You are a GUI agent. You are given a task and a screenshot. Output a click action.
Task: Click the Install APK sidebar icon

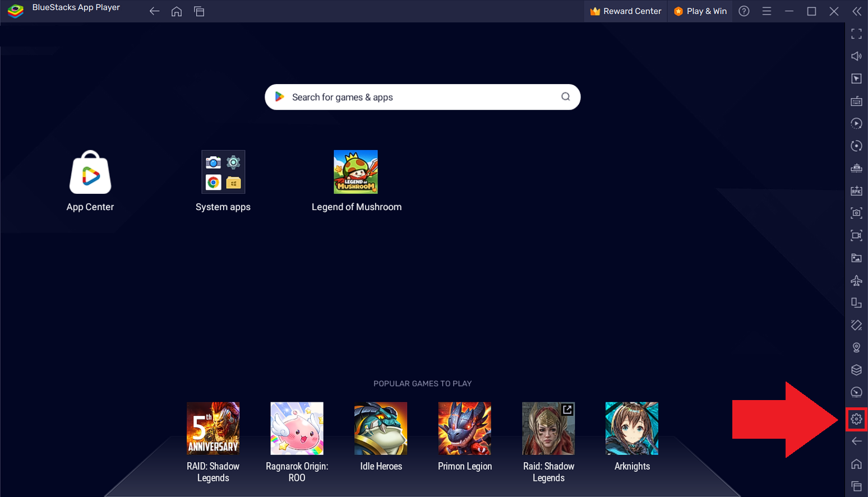pyautogui.click(x=856, y=191)
